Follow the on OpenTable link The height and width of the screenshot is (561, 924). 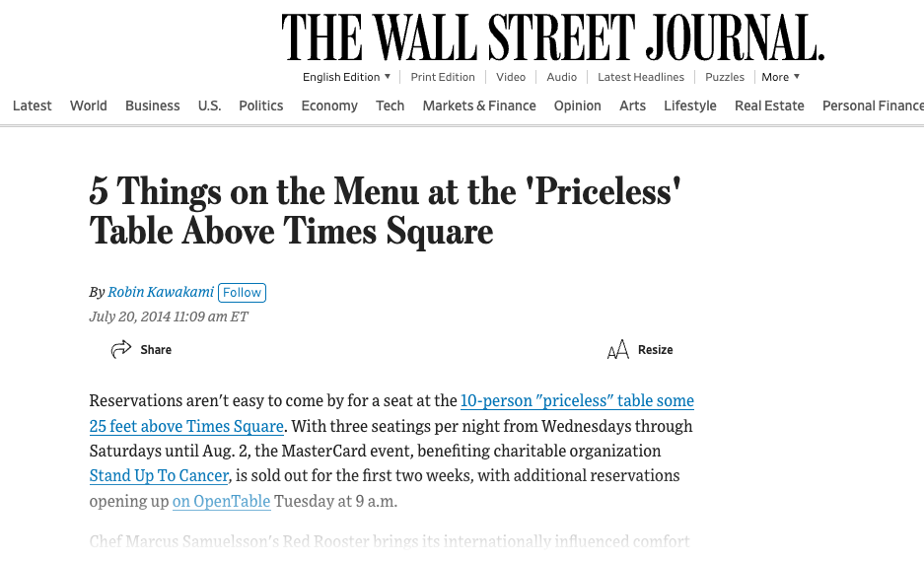pyautogui.click(x=221, y=501)
